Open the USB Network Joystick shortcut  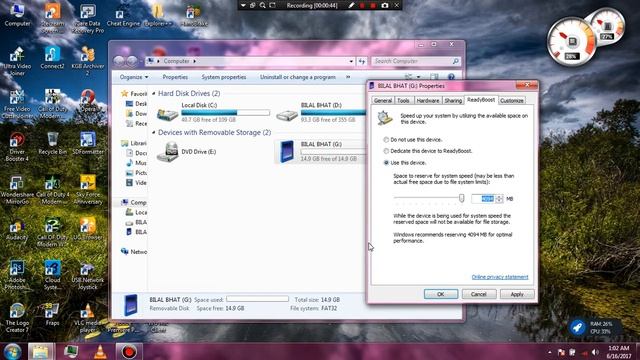click(x=88, y=275)
